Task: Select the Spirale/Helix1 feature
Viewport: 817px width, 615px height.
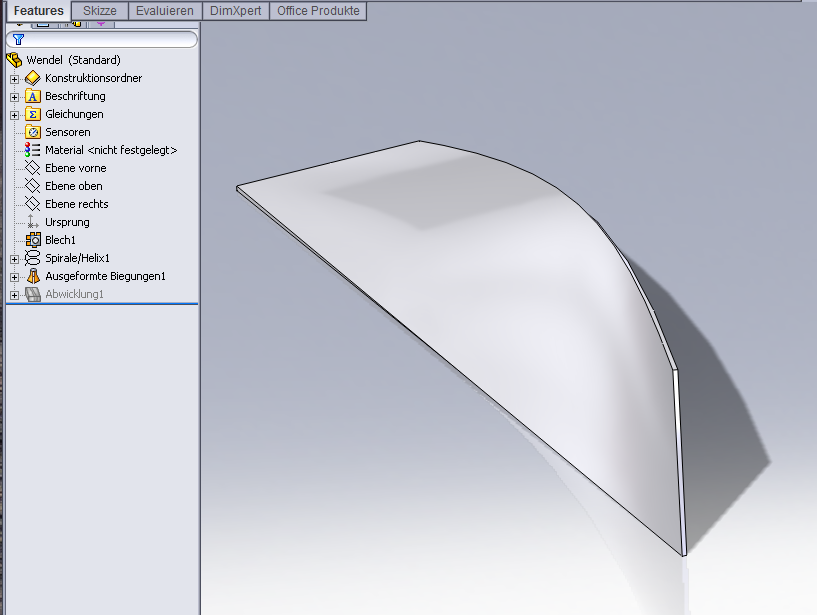Action: (77, 258)
